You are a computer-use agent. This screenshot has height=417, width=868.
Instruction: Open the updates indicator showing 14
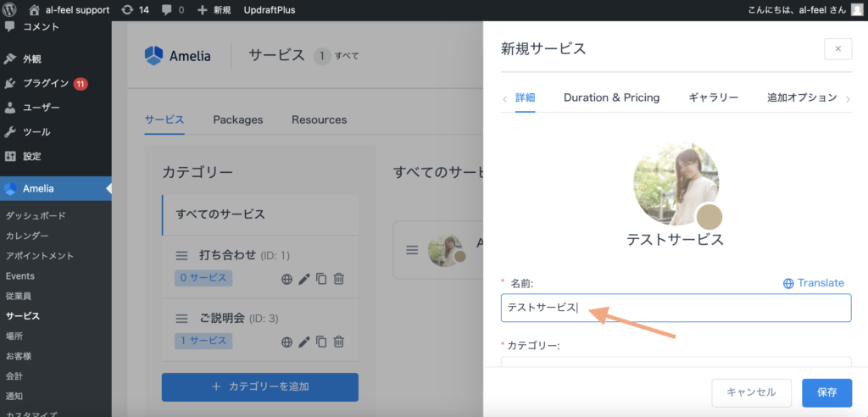tap(134, 9)
